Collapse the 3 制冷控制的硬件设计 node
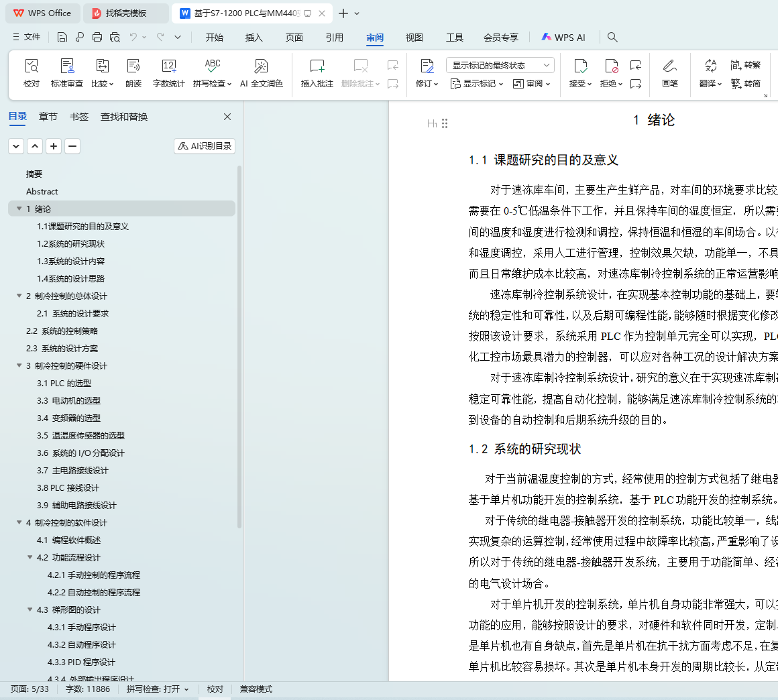Viewport: 778px width, 700px height. pyautogui.click(x=19, y=365)
